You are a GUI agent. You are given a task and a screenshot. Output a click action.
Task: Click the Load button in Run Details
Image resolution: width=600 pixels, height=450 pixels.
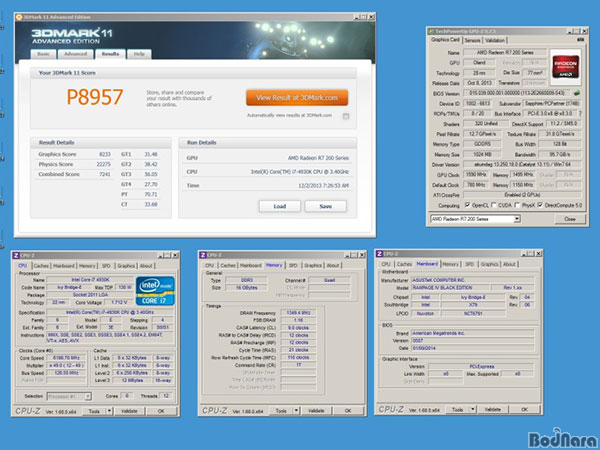pos(280,206)
